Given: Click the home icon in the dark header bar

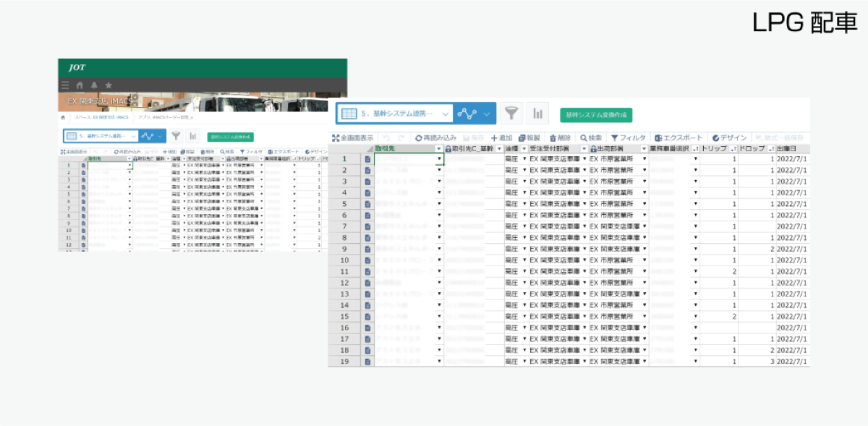Looking at the screenshot, I should pyautogui.click(x=80, y=85).
